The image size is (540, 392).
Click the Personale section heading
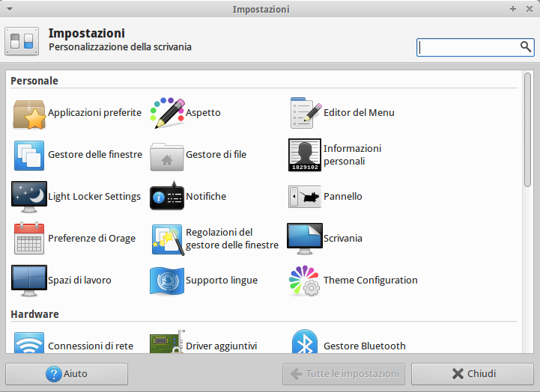tap(34, 81)
